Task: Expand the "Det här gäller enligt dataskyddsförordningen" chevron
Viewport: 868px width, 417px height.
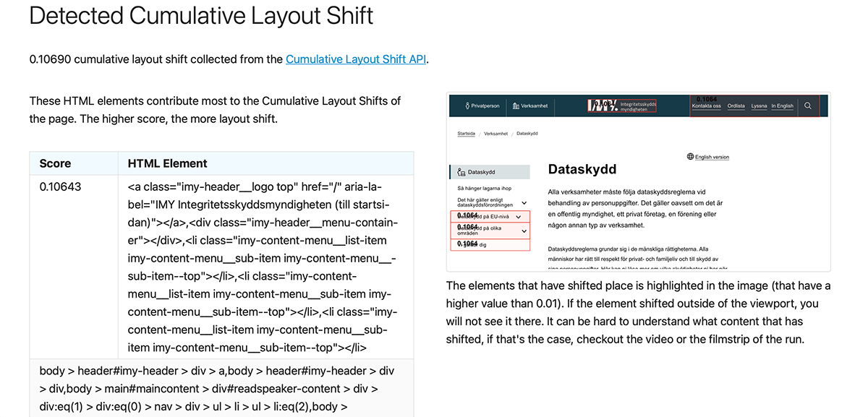Action: [524, 203]
